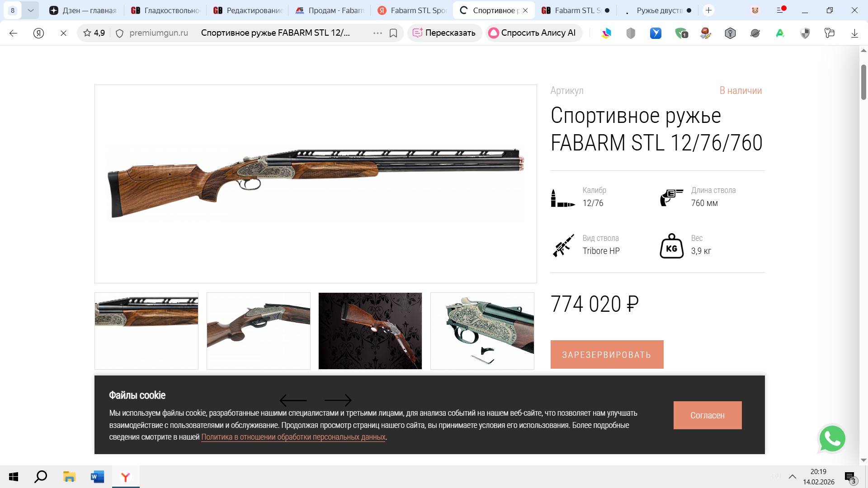Open File Explorer from the taskbar
868x488 pixels.
69,477
